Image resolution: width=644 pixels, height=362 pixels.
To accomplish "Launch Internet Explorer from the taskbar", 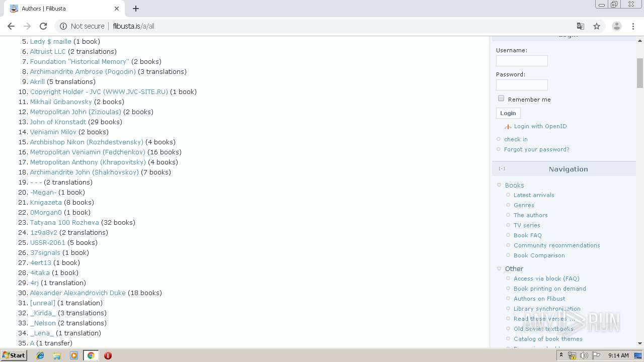I will coord(40,355).
